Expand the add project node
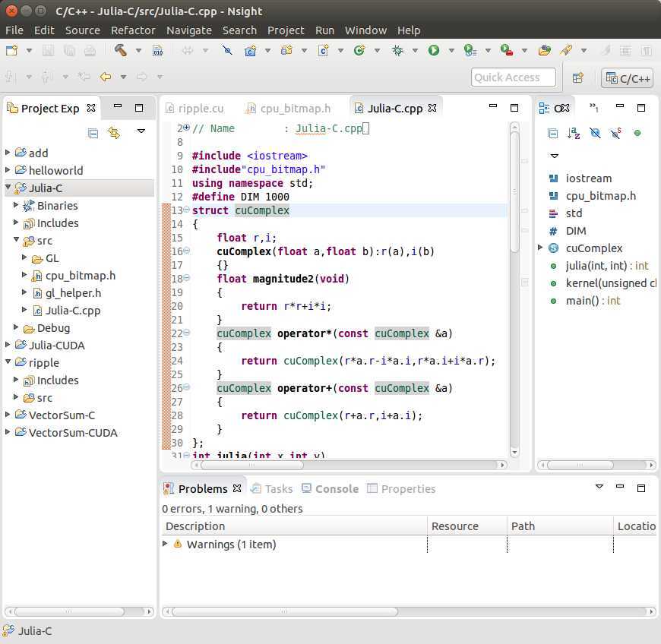The height and width of the screenshot is (644, 661). tap(8, 152)
